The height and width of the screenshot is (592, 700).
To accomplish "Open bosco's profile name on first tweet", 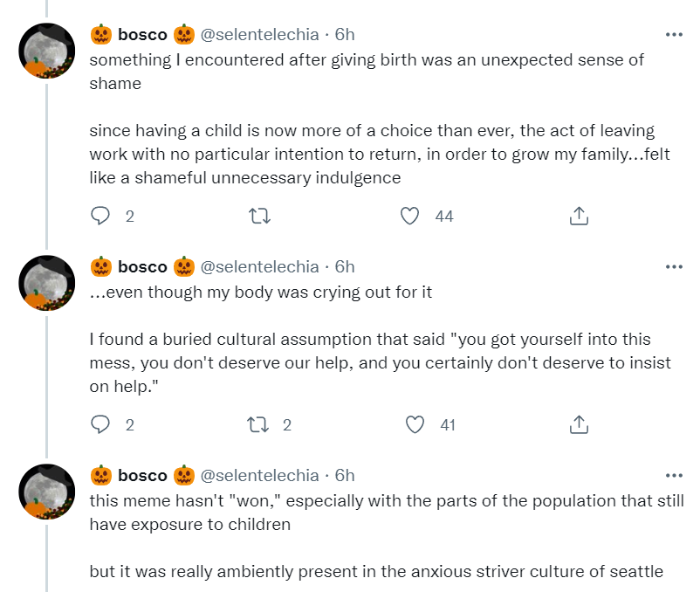I will pyautogui.click(x=142, y=35).
